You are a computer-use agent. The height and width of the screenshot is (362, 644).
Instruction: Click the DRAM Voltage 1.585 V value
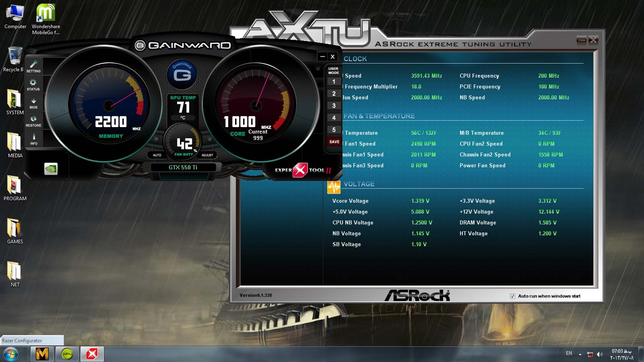(547, 222)
